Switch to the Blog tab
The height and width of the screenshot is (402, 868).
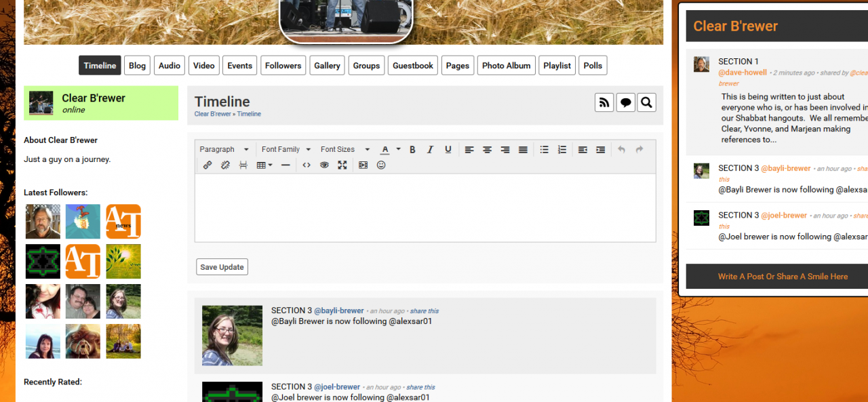pyautogui.click(x=137, y=66)
